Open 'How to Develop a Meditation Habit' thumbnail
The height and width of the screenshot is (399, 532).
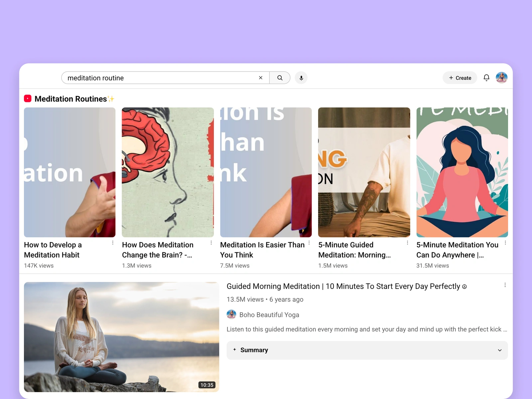point(70,172)
